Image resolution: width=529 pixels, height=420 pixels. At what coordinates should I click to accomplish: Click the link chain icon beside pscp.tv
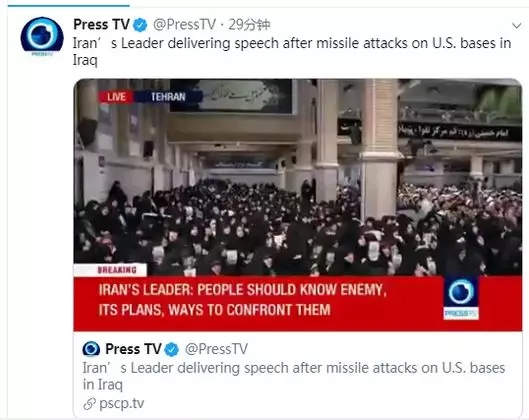point(89,403)
